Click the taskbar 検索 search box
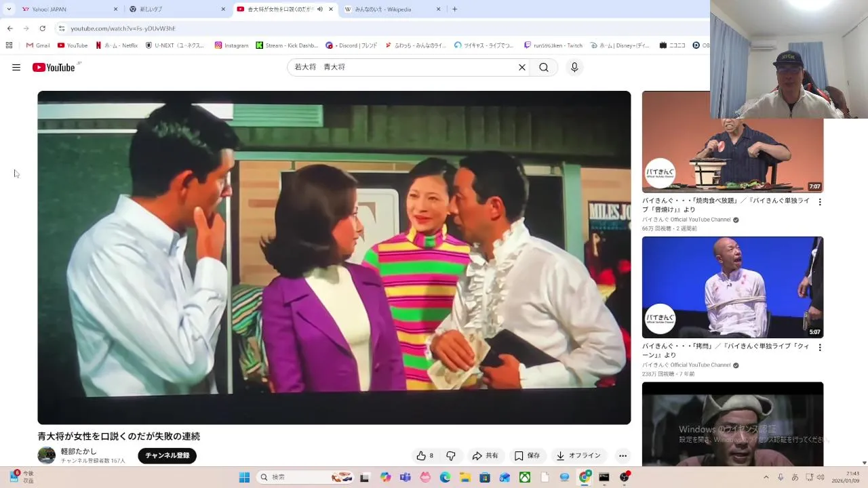This screenshot has width=868, height=488. [305, 477]
